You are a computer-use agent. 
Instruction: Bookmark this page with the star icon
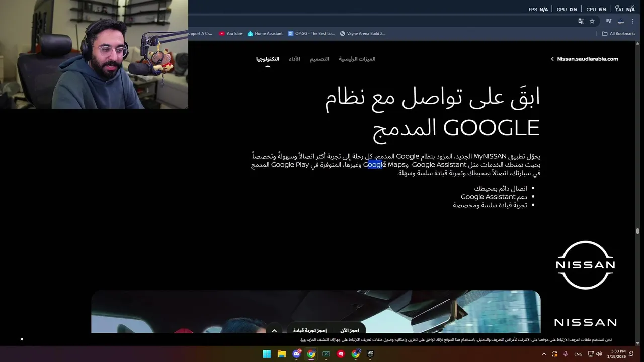pyautogui.click(x=592, y=21)
